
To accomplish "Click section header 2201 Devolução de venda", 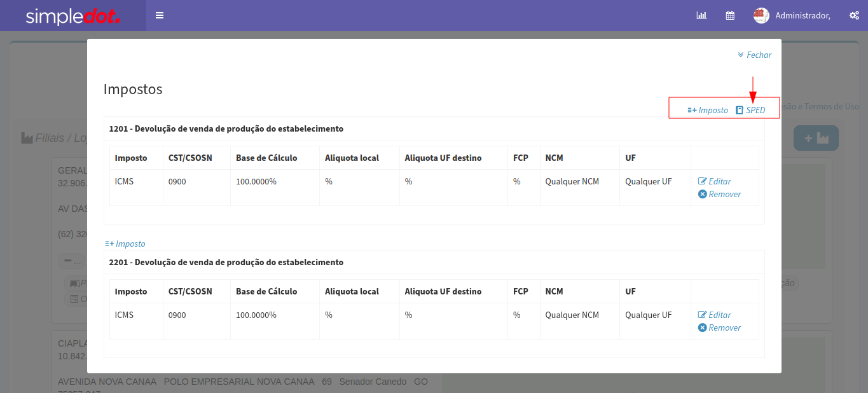I will point(226,262).
